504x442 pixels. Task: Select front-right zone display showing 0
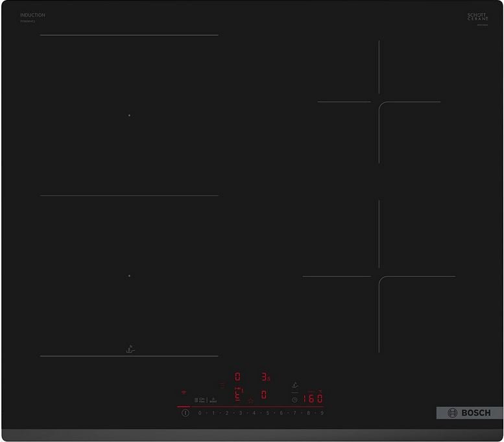(264, 395)
